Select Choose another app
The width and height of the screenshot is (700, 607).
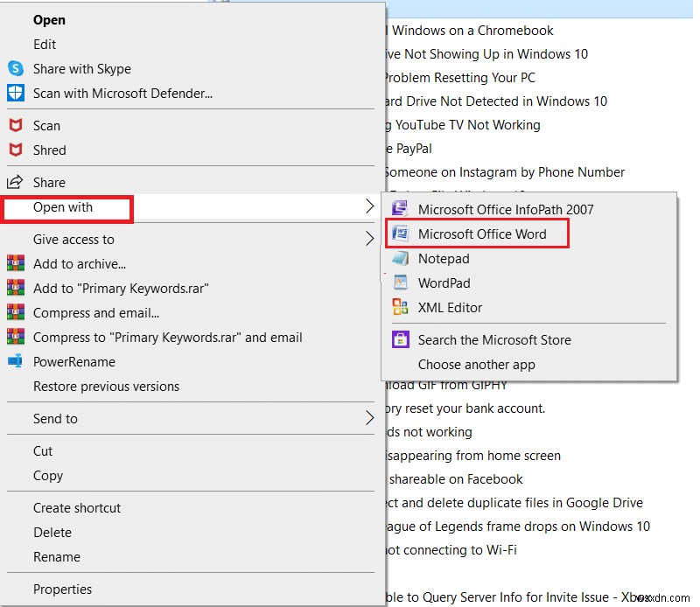click(529, 365)
